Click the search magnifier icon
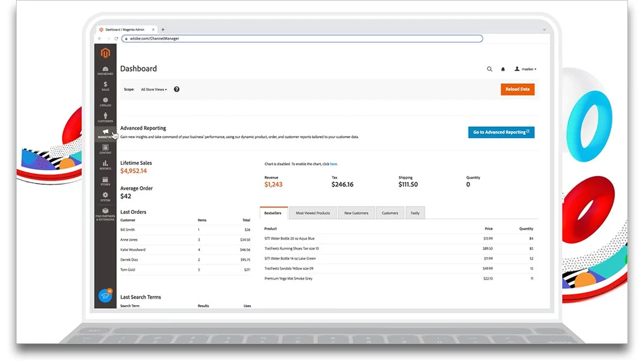 click(489, 69)
